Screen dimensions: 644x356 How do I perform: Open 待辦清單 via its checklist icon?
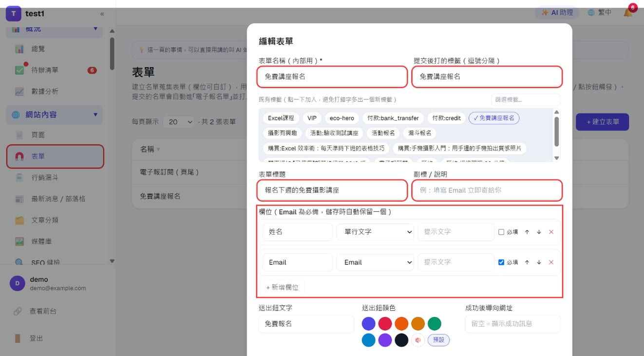point(19,70)
